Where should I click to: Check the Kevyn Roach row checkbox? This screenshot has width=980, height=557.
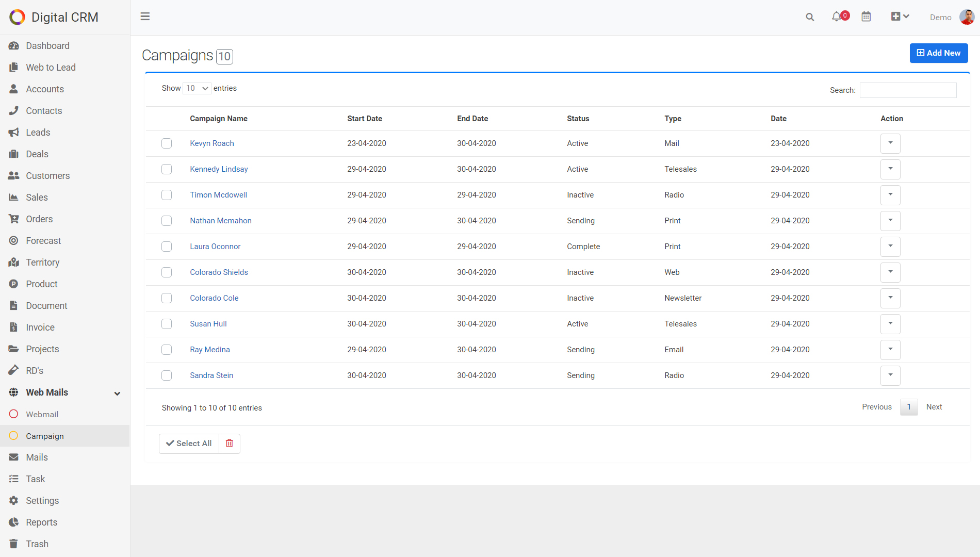(x=167, y=143)
